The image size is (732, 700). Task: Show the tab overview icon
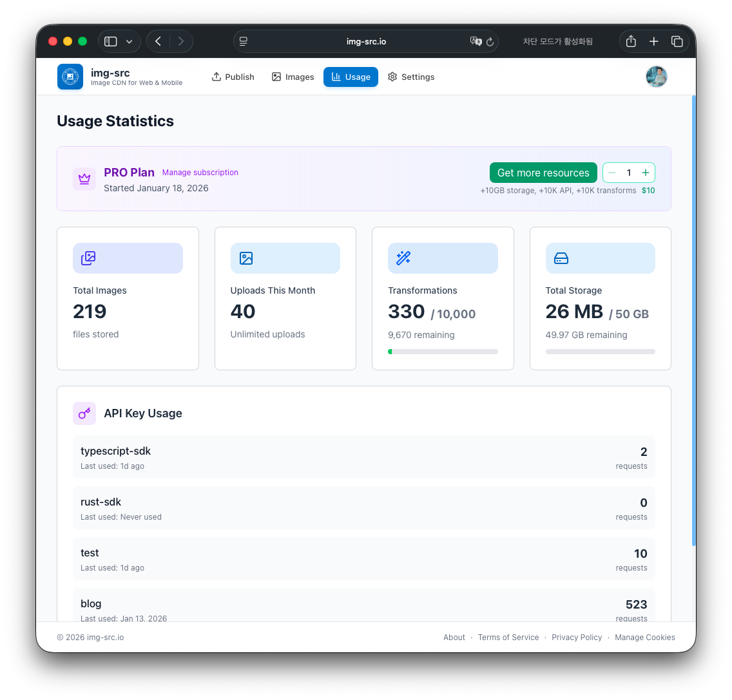pyautogui.click(x=677, y=41)
